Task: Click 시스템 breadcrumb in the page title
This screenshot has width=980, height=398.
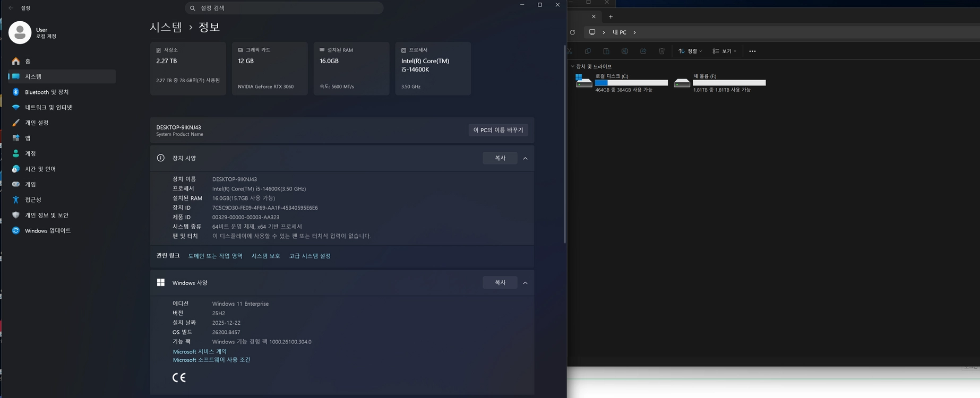Action: [x=166, y=27]
